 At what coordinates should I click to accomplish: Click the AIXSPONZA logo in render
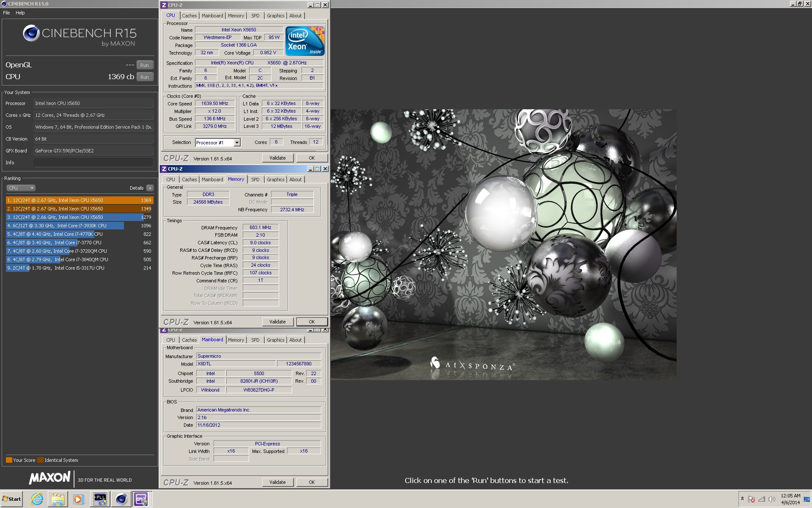[x=472, y=364]
